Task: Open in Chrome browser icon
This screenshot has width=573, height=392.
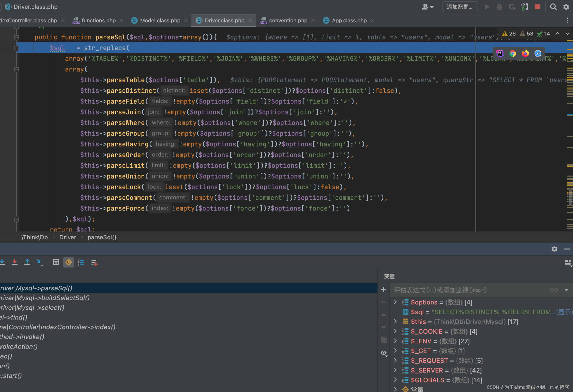Action: pyautogui.click(x=513, y=53)
